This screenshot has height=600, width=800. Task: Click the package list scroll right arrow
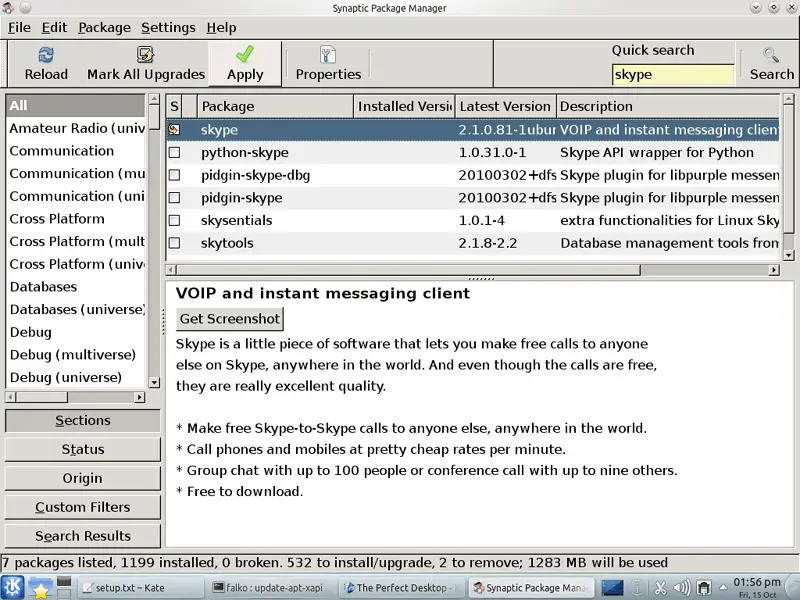[x=774, y=270]
